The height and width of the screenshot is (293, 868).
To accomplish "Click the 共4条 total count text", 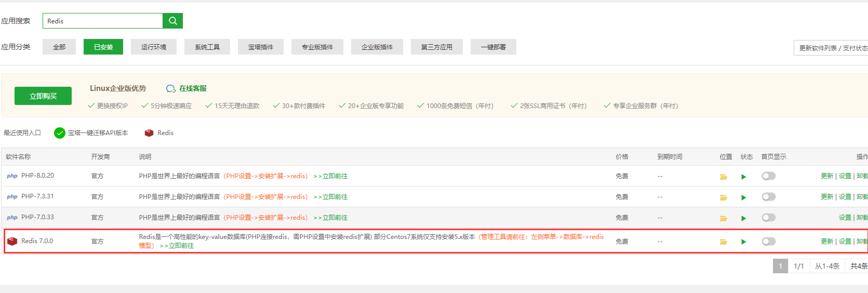I will click(859, 266).
